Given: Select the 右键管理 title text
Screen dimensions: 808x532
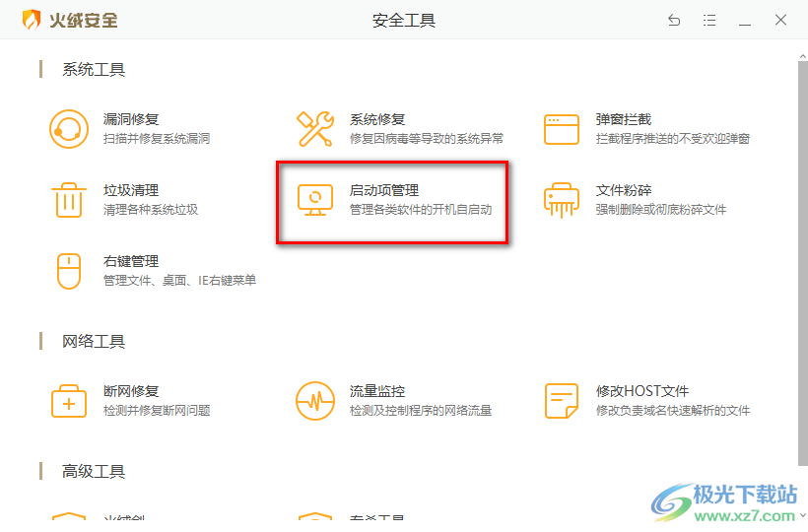Looking at the screenshot, I should coord(131,262).
